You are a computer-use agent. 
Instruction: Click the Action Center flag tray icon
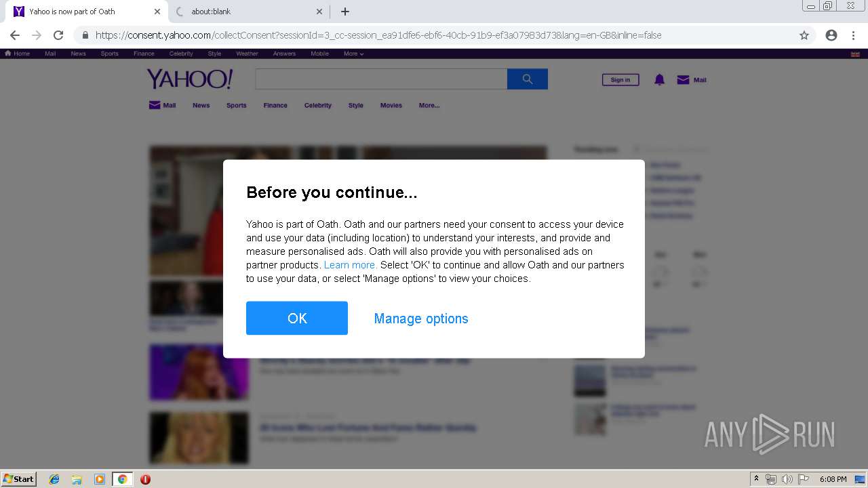coord(804,479)
